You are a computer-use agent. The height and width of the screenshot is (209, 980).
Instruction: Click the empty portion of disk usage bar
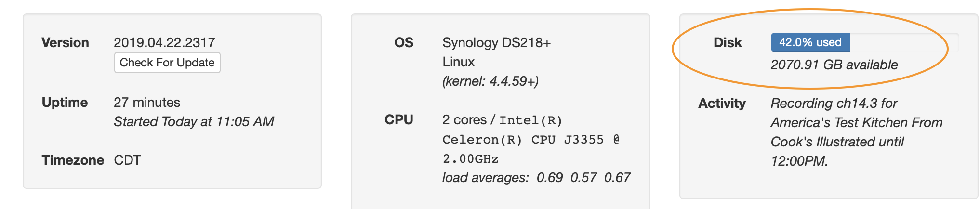(903, 42)
